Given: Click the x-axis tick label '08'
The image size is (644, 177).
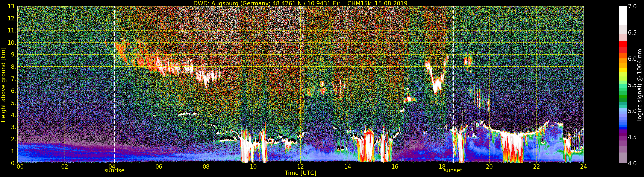Looking at the screenshot, I should point(206,166).
